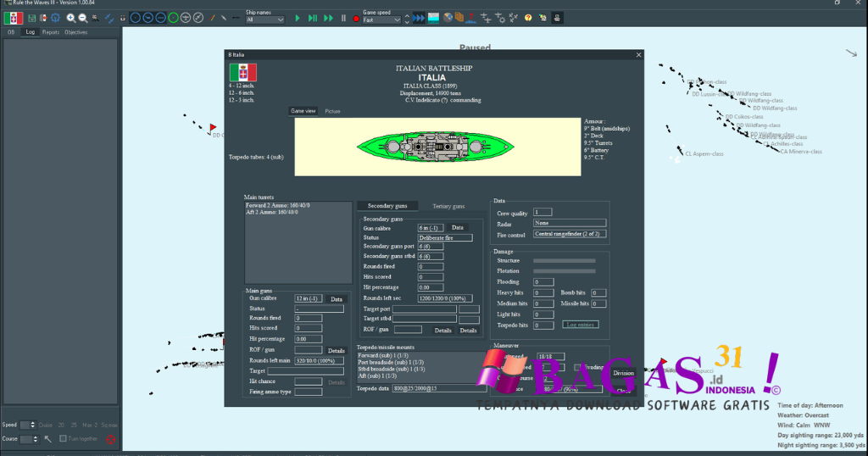868x456 pixels.
Task: Click the sea horizon view icon
Action: [433, 19]
